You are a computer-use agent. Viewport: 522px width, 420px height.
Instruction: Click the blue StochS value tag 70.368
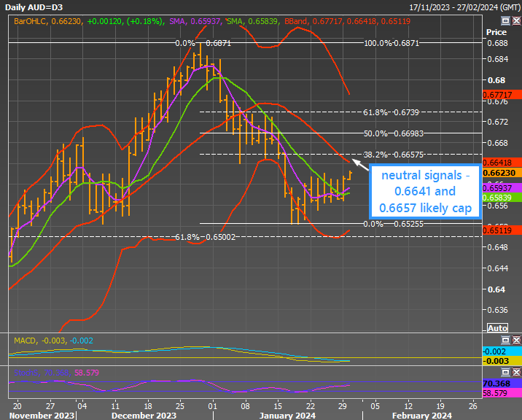pyautogui.click(x=502, y=384)
